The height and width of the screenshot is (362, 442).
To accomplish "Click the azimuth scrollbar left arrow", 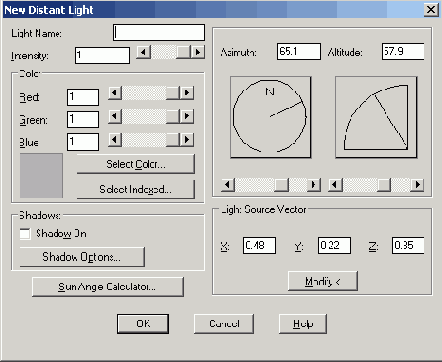I will click(228, 184).
